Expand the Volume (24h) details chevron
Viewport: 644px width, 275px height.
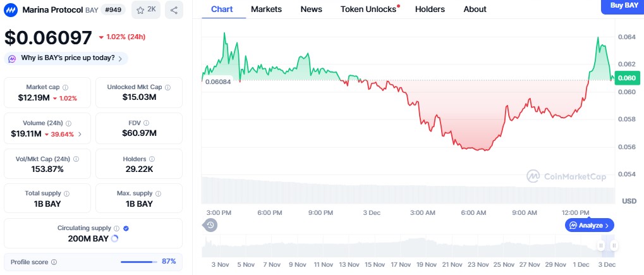coord(80,134)
